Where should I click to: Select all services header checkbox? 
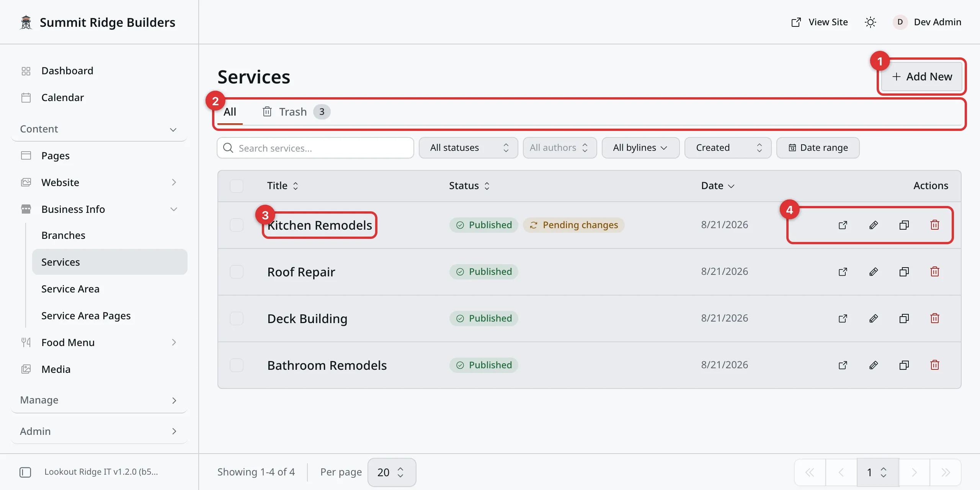pyautogui.click(x=237, y=186)
